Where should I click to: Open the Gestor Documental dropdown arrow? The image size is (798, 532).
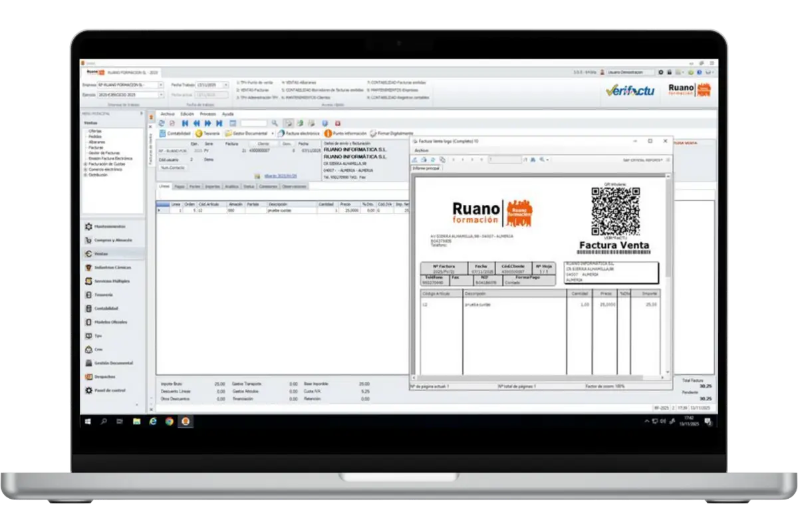[x=273, y=133]
